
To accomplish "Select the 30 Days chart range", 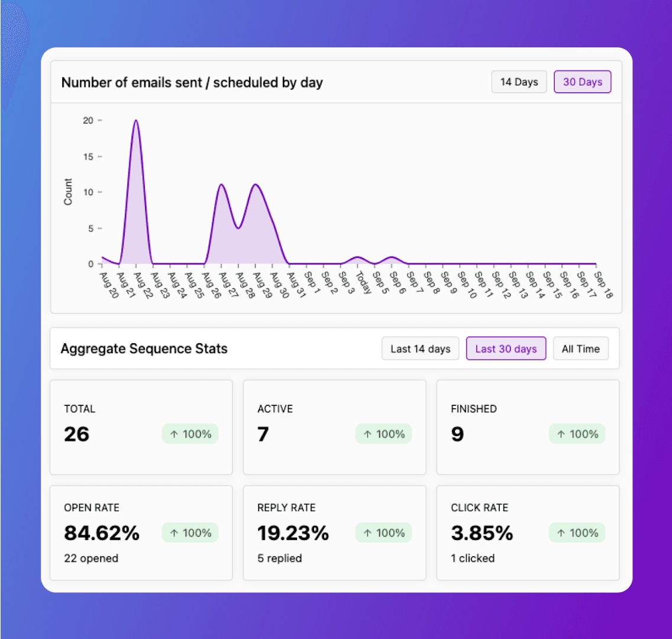I will (x=583, y=82).
